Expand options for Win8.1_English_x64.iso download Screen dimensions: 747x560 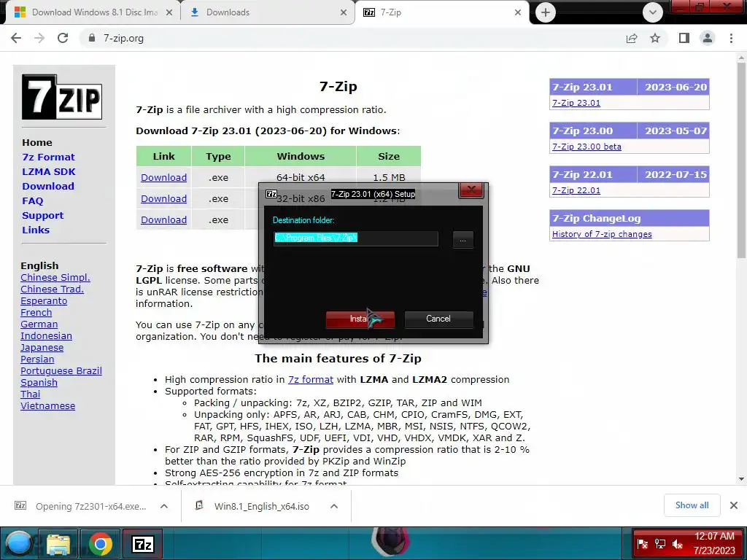tap(334, 506)
